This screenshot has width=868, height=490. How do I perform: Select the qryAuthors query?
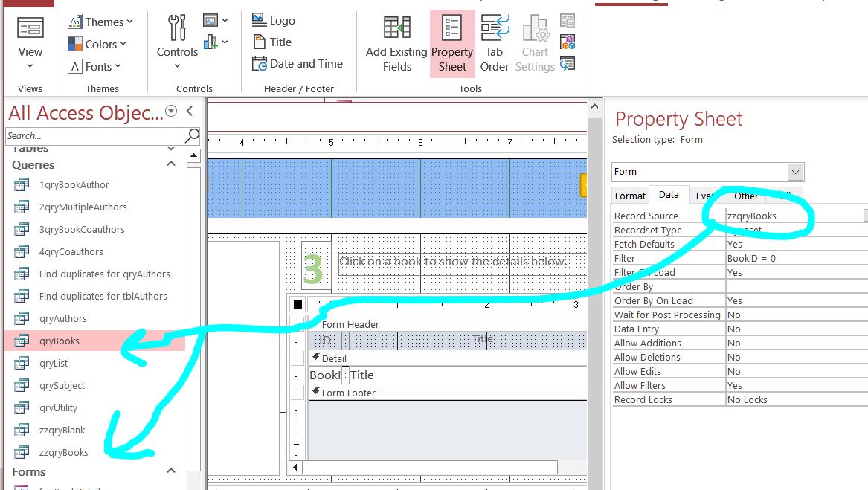pos(62,319)
